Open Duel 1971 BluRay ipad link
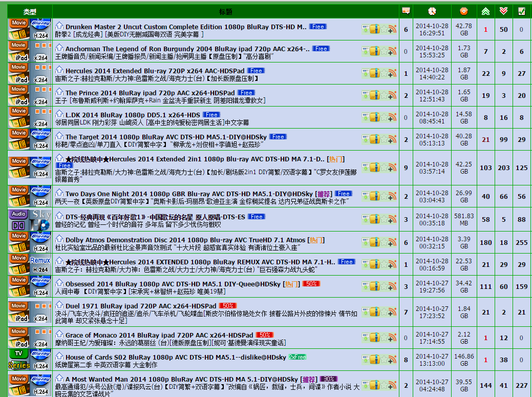 141,306
